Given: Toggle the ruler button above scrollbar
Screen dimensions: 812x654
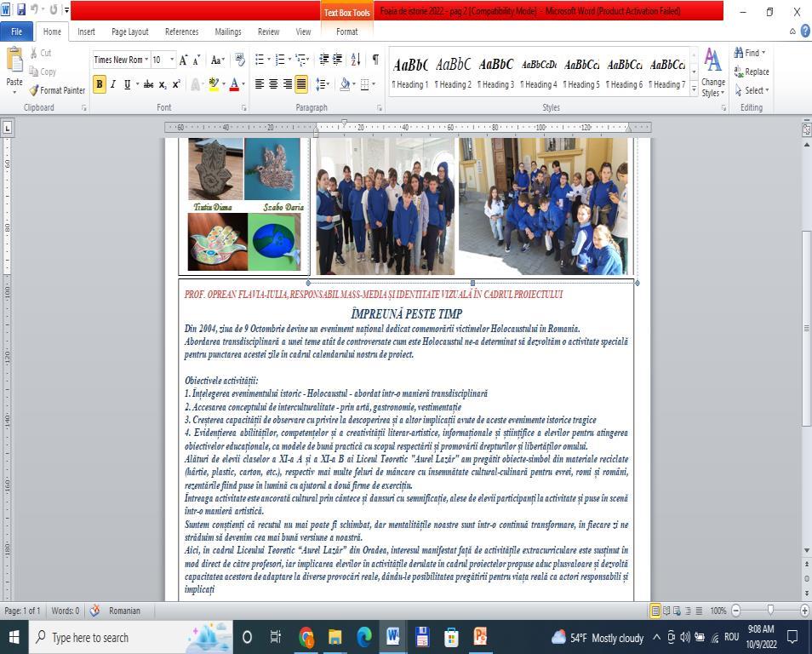Looking at the screenshot, I should tap(806, 129).
